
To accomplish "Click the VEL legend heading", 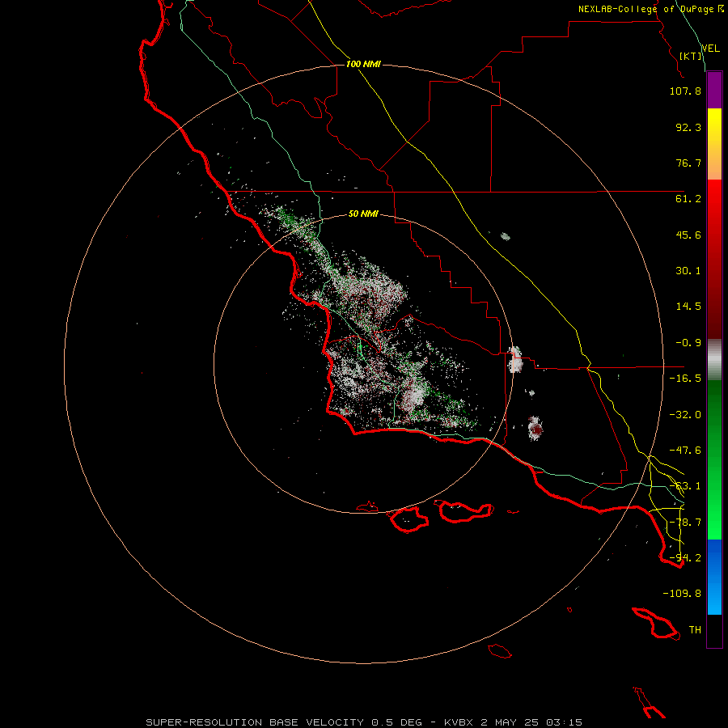I will click(710, 49).
